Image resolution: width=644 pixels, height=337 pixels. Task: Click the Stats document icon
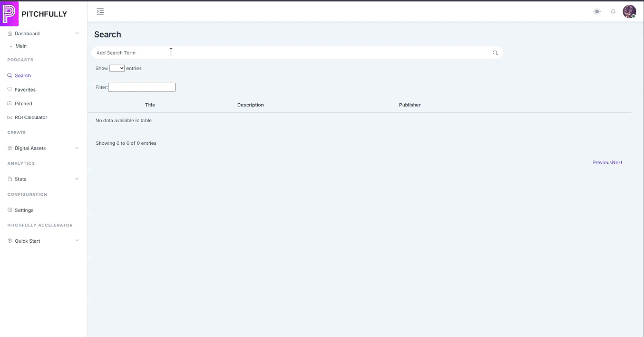click(9, 179)
